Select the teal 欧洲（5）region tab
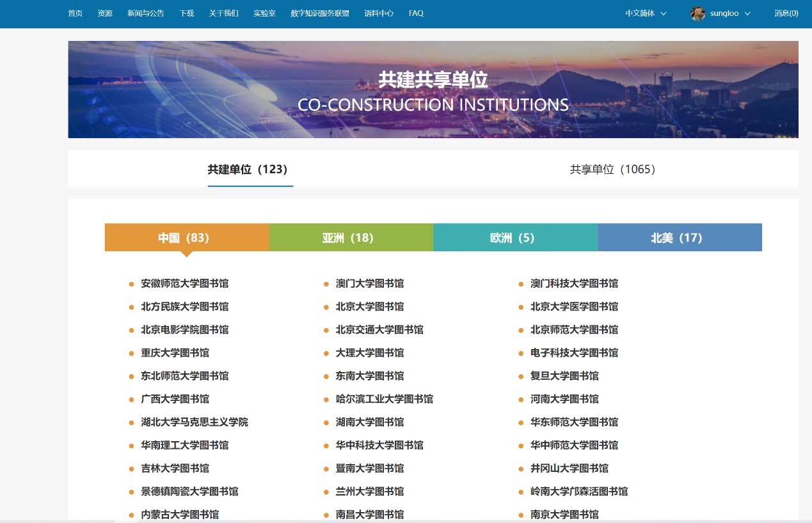This screenshot has height=523, width=812. (x=515, y=237)
